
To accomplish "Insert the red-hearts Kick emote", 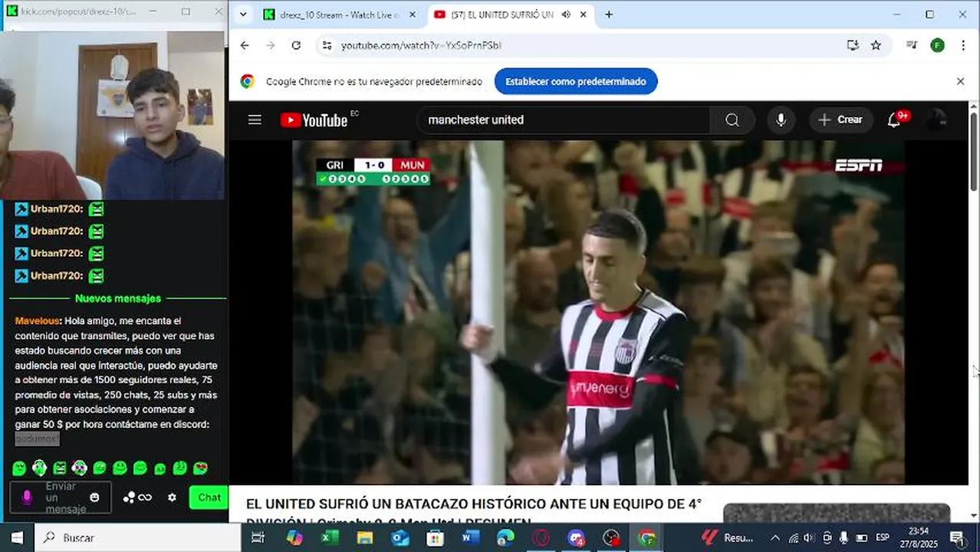I will pyautogui.click(x=200, y=468).
